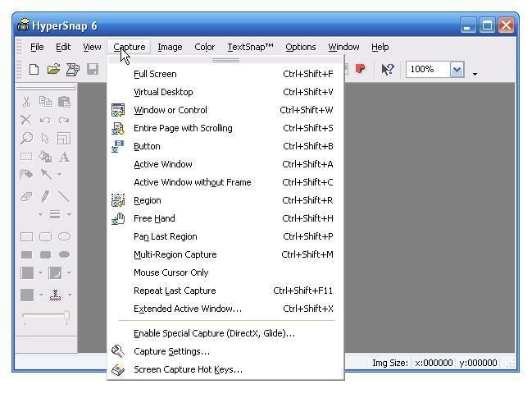Click the rubber stamp tool icon
Screen dimensions: 532x412
55,295
